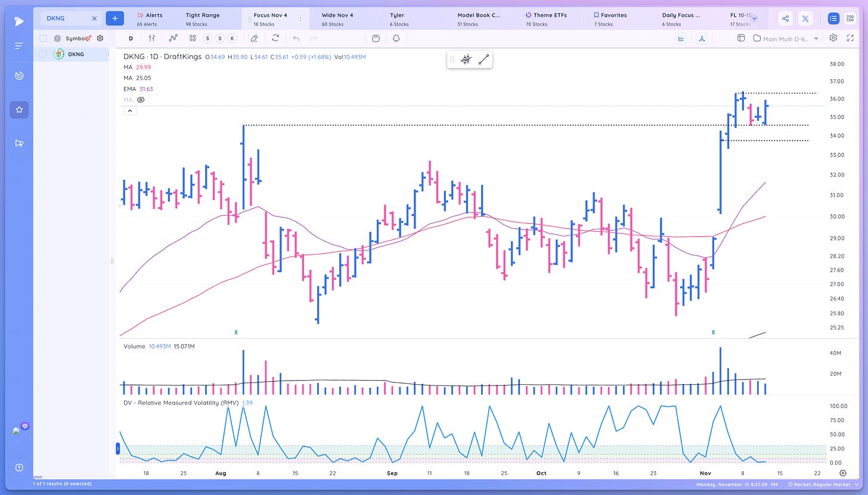
Task: Expand the RMV pane side arrow
Action: pos(118,449)
